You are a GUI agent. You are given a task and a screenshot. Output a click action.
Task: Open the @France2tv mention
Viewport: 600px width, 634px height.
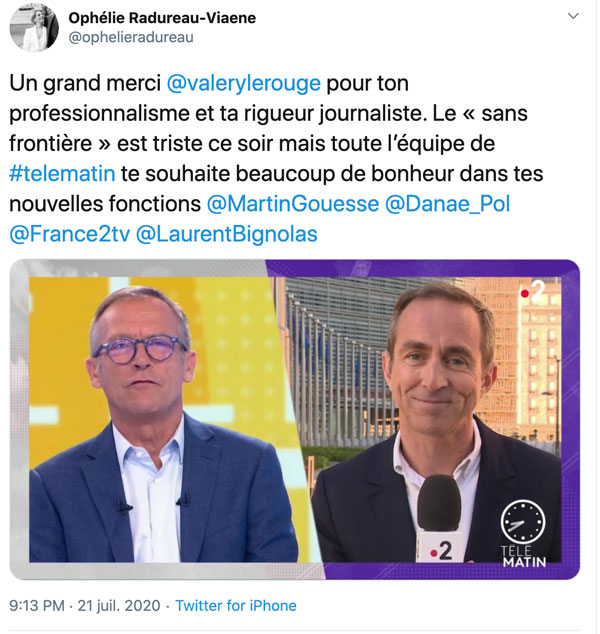pos(70,234)
